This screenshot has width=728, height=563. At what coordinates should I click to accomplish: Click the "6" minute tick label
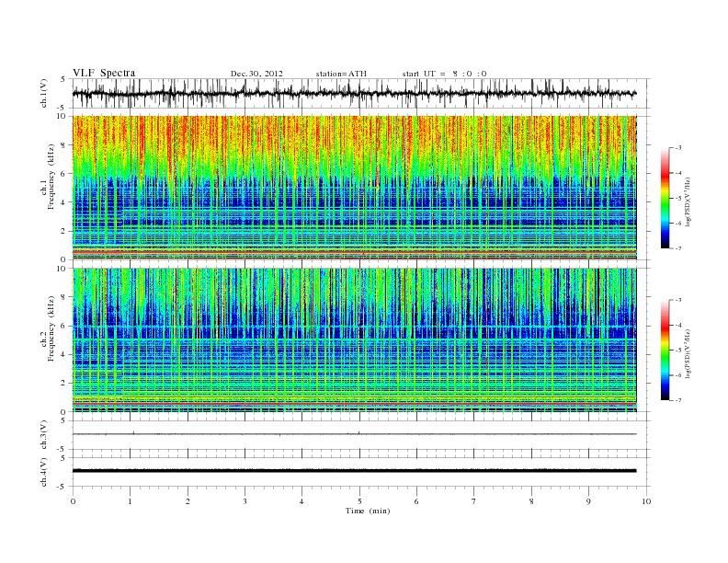[416, 501]
